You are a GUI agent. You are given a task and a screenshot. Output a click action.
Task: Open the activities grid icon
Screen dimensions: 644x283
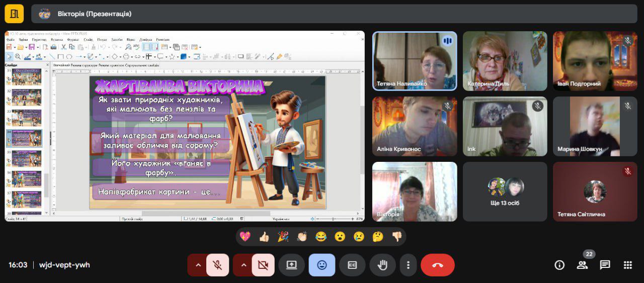tap(627, 265)
